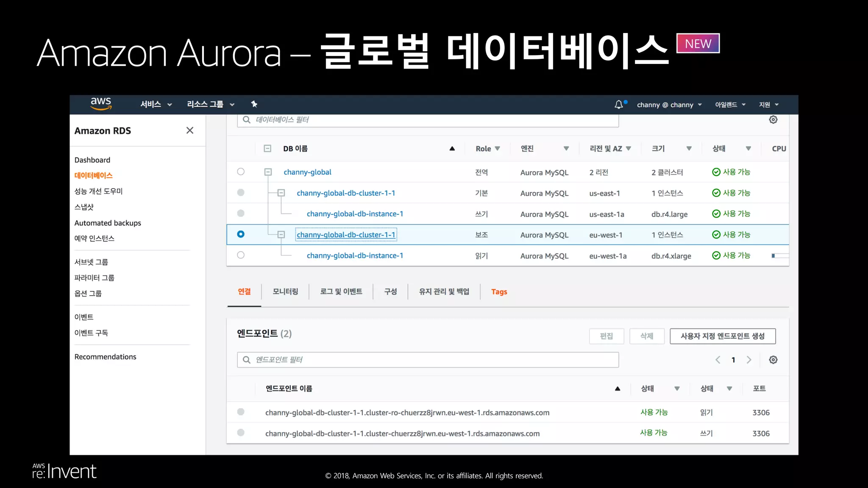Click status check icon for eu-west-1a instance row

point(716,255)
